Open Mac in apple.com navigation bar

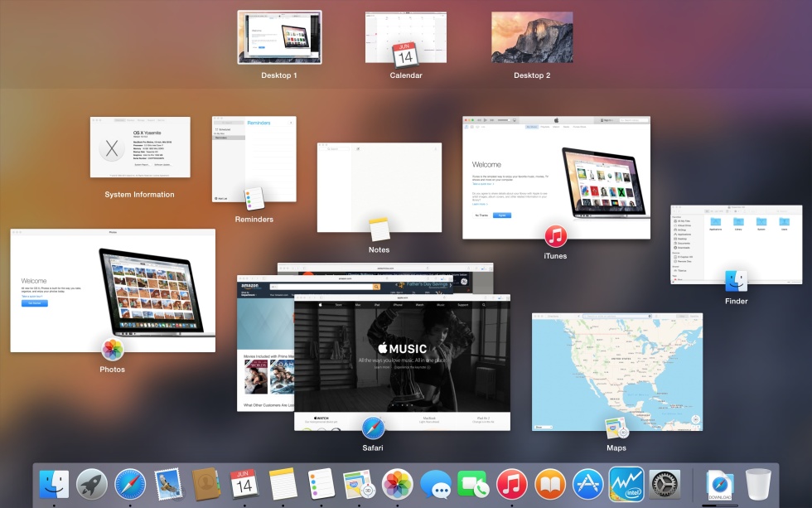358,305
